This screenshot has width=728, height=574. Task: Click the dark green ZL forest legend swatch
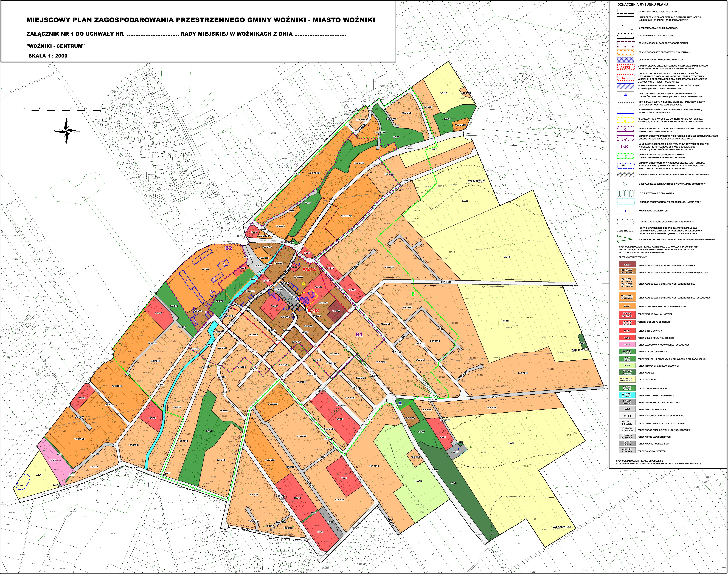click(x=627, y=372)
